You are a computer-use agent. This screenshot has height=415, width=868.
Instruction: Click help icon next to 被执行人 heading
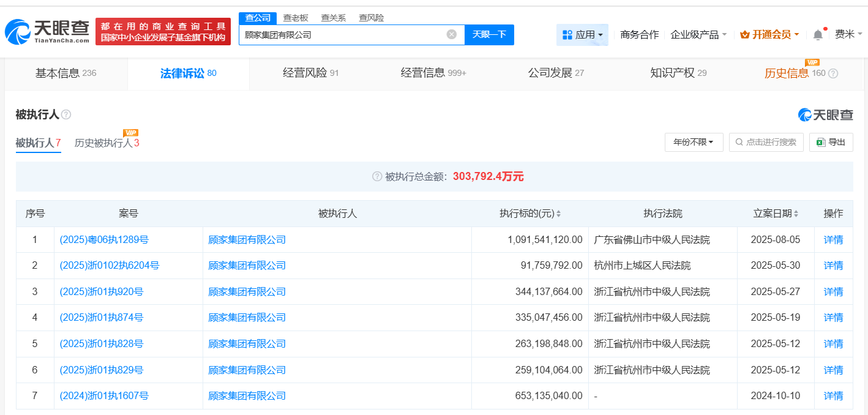pos(66,114)
